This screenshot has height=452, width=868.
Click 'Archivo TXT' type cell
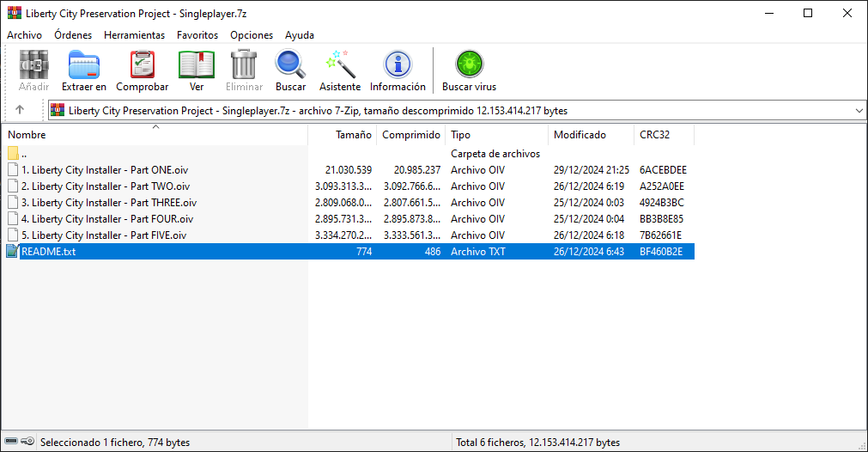(477, 252)
